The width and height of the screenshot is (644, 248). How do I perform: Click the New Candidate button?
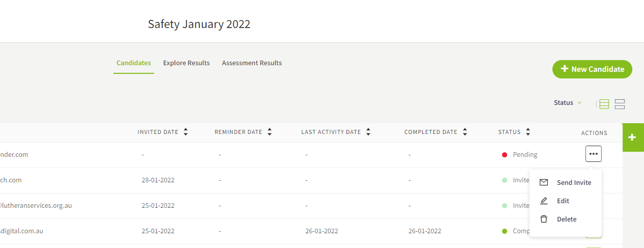click(x=592, y=69)
